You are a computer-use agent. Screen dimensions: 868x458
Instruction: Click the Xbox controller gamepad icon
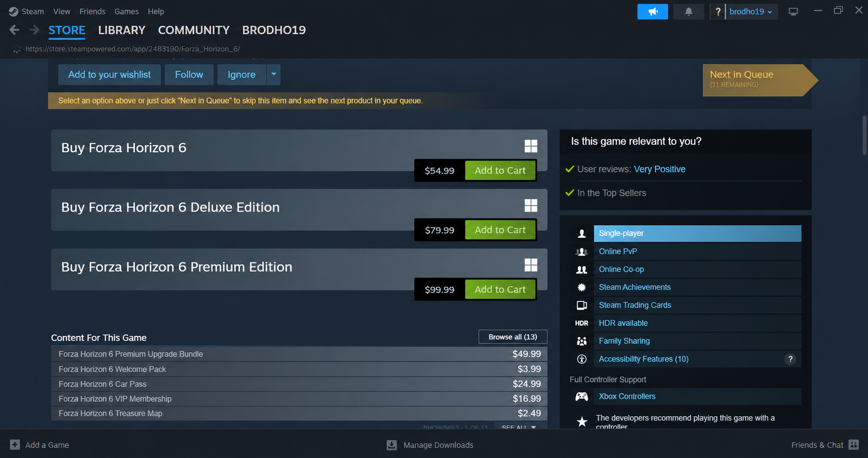(582, 396)
